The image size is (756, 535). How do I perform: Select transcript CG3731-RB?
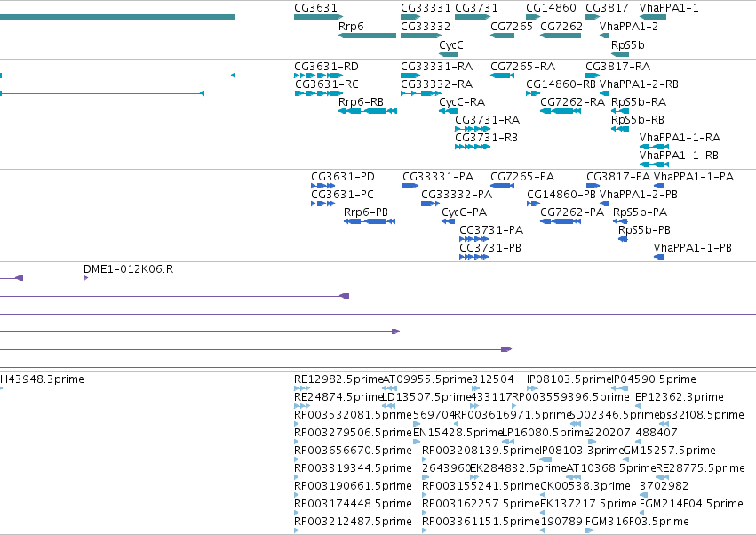pyautogui.click(x=487, y=138)
